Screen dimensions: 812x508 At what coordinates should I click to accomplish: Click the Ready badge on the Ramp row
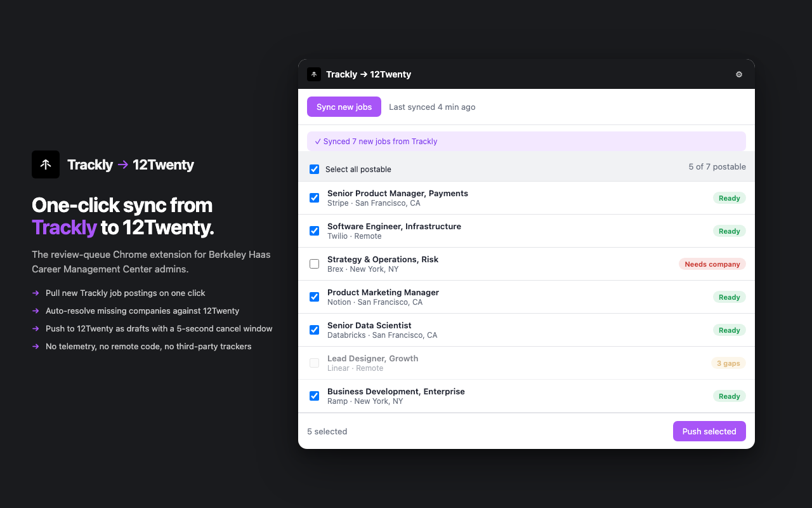730,396
